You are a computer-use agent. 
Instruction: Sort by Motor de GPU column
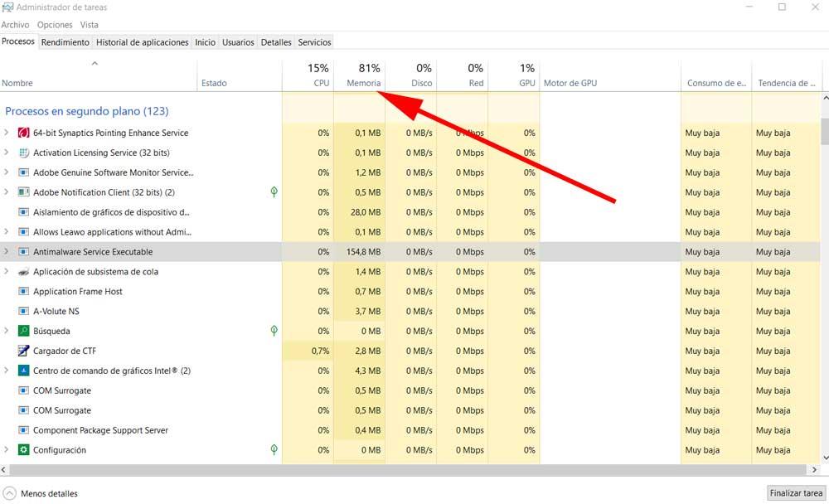[610, 75]
